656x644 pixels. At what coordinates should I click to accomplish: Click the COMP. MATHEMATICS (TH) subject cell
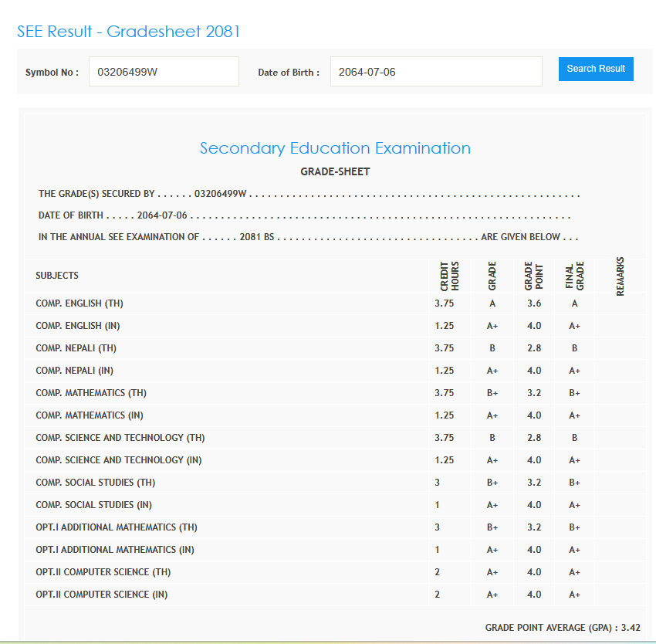pos(91,393)
